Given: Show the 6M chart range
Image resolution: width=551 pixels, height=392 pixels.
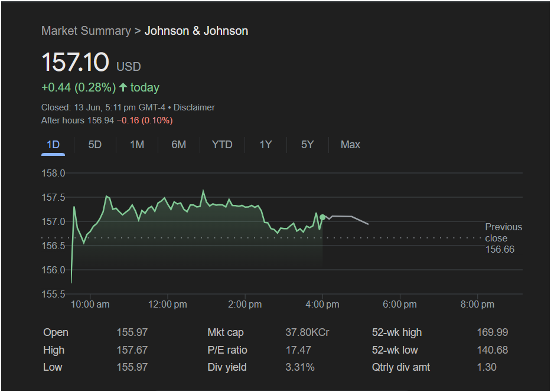Looking at the screenshot, I should pyautogui.click(x=178, y=145).
